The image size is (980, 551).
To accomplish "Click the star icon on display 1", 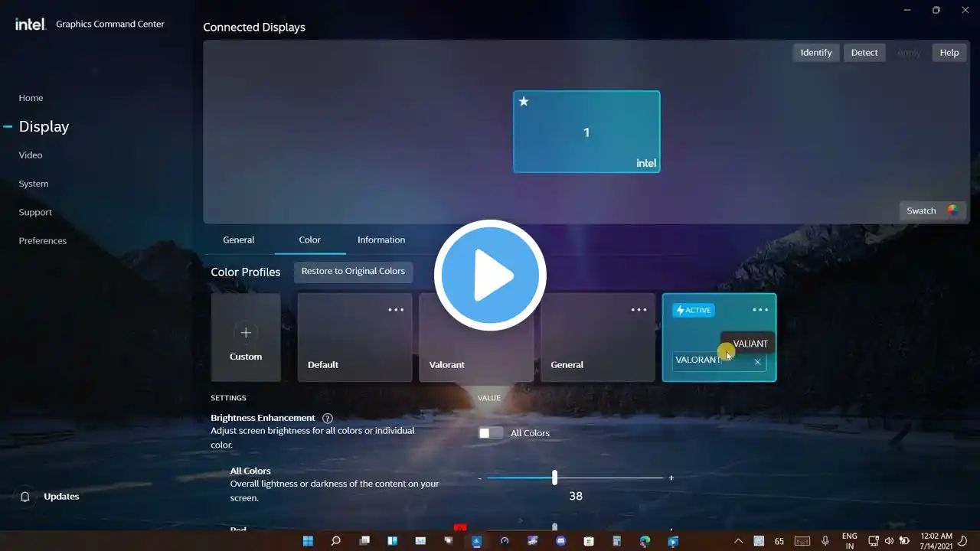I will (524, 102).
